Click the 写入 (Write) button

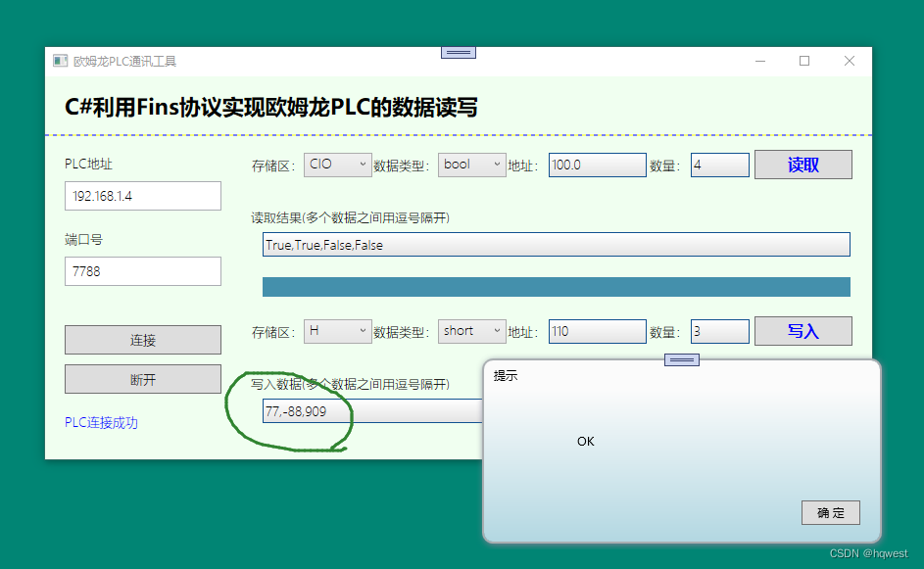[x=803, y=331]
